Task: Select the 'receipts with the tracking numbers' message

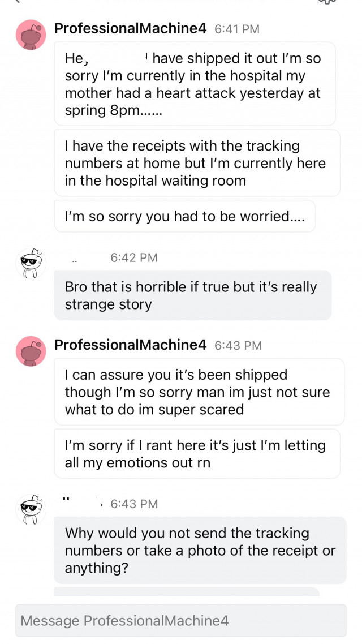Action: pos(197,163)
